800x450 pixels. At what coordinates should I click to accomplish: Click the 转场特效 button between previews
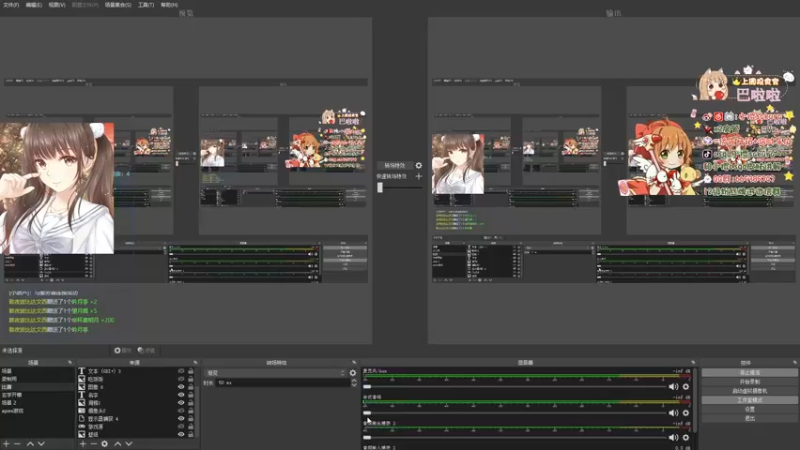tap(394, 165)
